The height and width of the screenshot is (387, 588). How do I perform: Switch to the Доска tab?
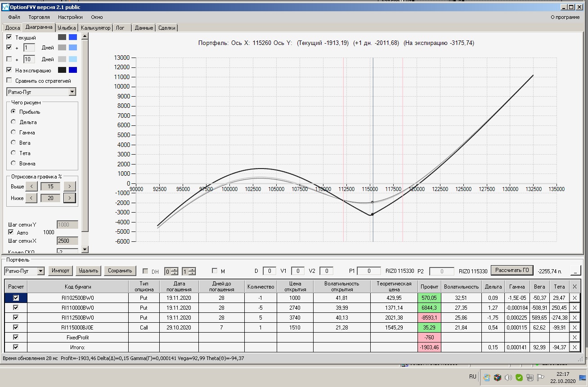coord(13,28)
